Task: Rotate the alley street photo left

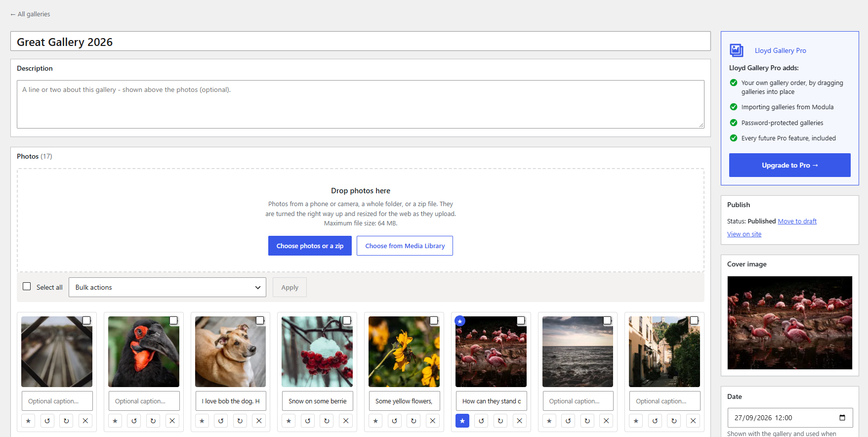Action: click(655, 421)
